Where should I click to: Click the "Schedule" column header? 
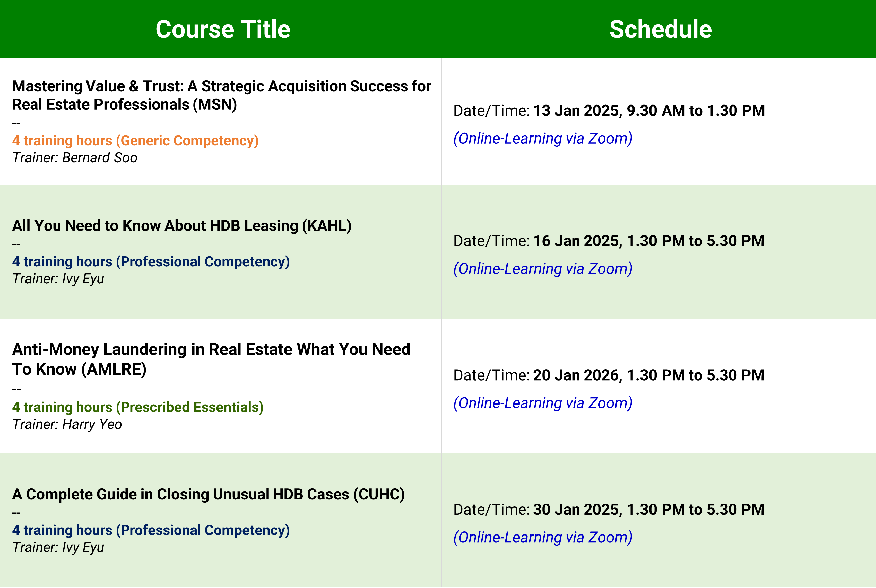tap(660, 29)
